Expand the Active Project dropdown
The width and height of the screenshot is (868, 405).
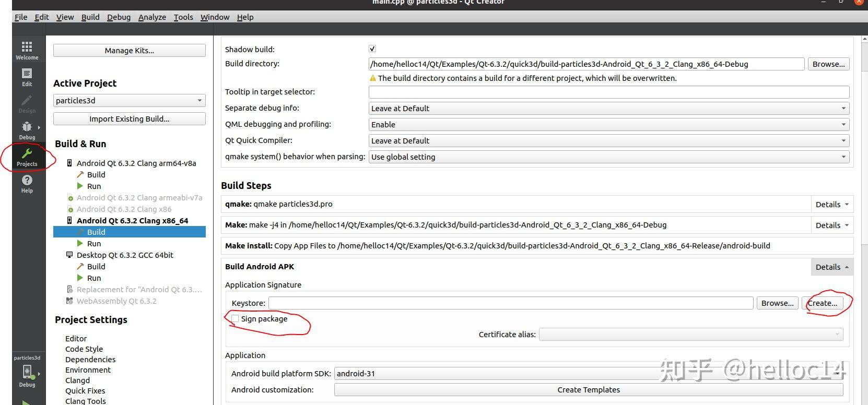[129, 101]
